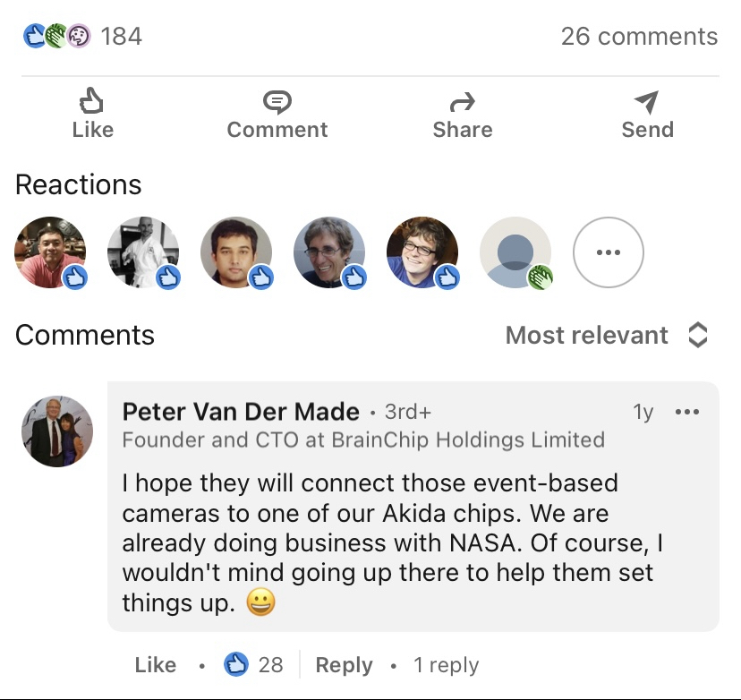Open the reaction emoji summary icons
Image resolution: width=741 pixels, height=700 pixels.
[56, 37]
